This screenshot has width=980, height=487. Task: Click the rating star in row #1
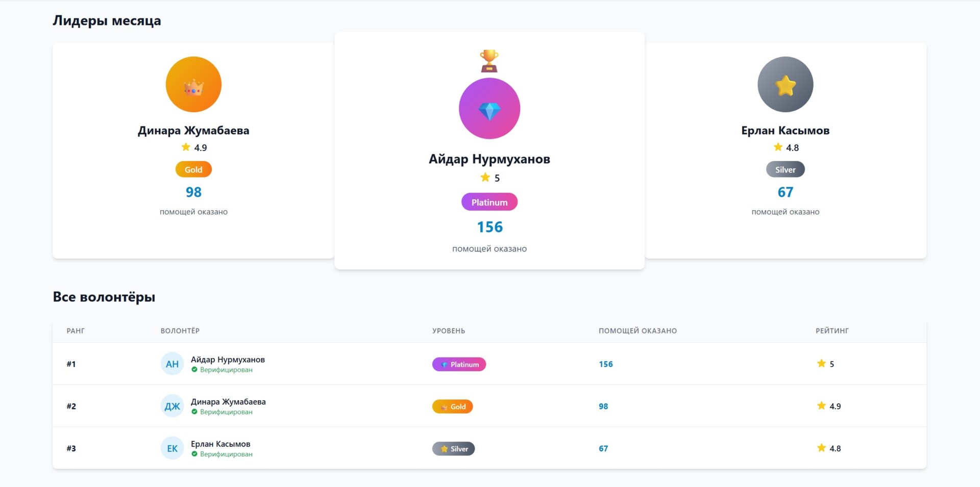(821, 364)
